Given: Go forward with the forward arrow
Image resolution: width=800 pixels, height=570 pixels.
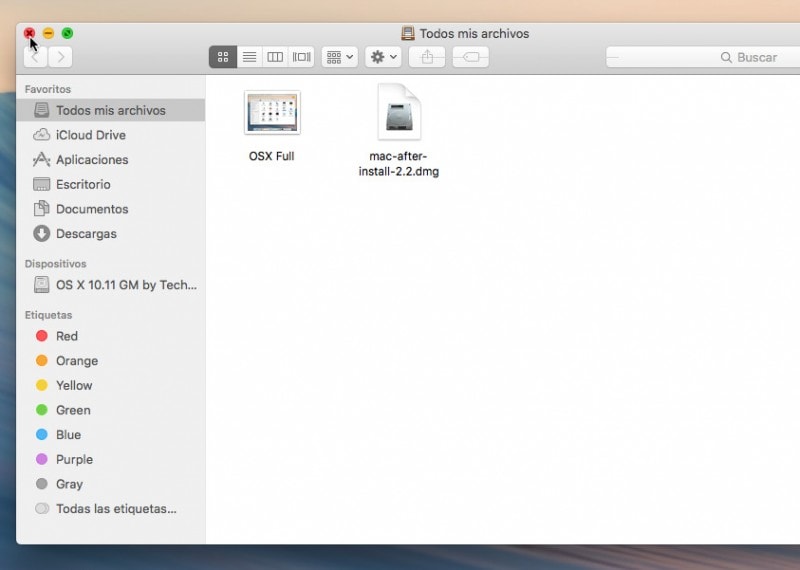Looking at the screenshot, I should [60, 57].
